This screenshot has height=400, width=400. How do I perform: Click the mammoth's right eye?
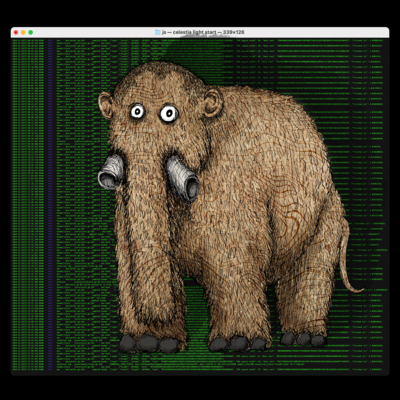pos(169,114)
